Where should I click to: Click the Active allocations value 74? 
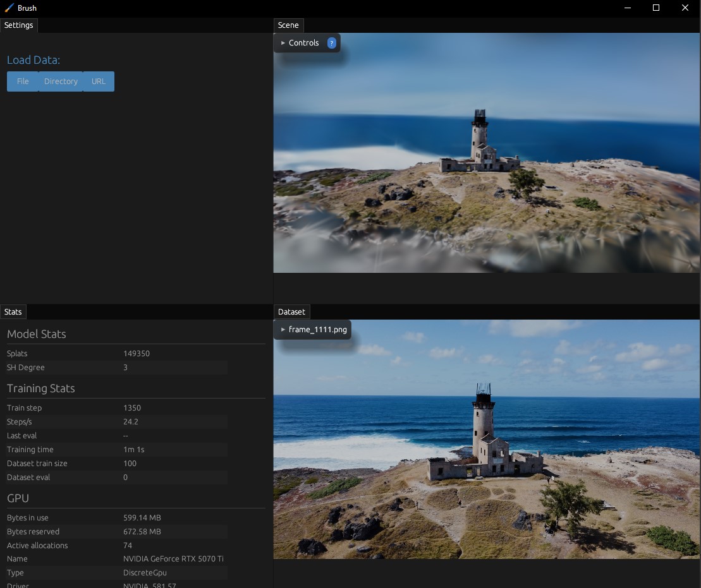pyautogui.click(x=128, y=546)
